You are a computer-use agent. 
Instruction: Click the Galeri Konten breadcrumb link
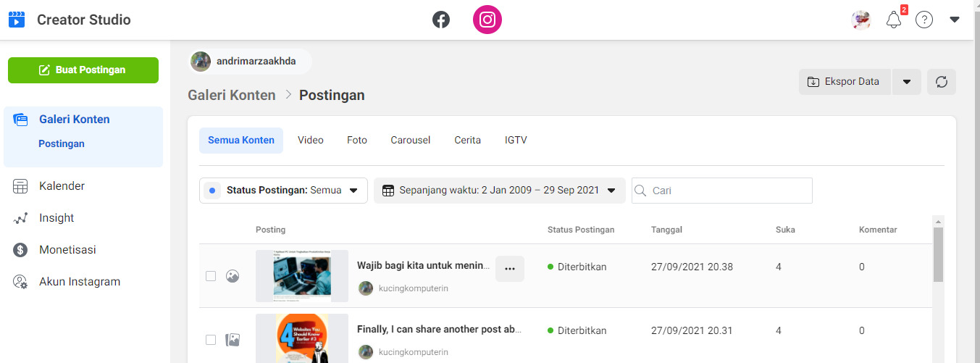point(232,95)
